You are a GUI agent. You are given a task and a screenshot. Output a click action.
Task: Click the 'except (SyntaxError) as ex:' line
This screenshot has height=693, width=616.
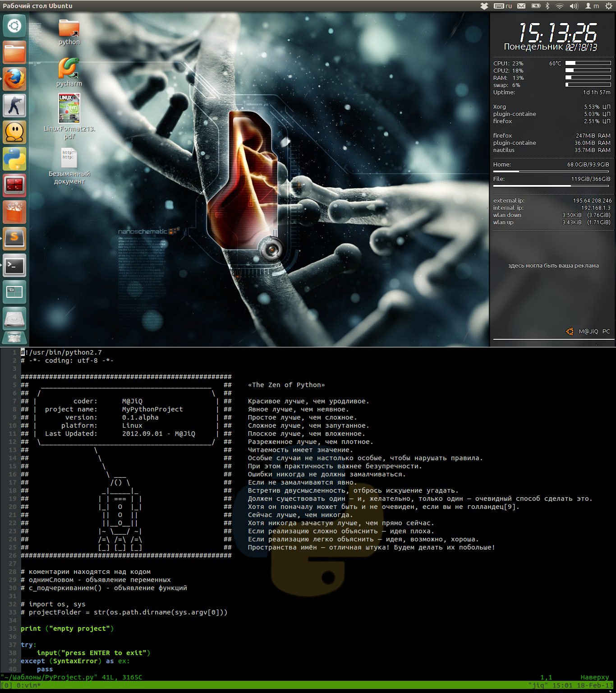[x=75, y=661]
